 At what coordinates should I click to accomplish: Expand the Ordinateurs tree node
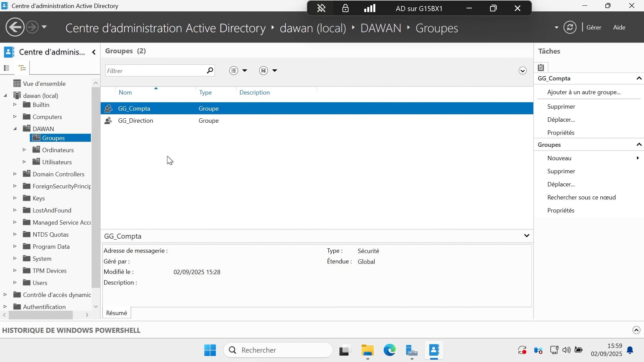24,150
